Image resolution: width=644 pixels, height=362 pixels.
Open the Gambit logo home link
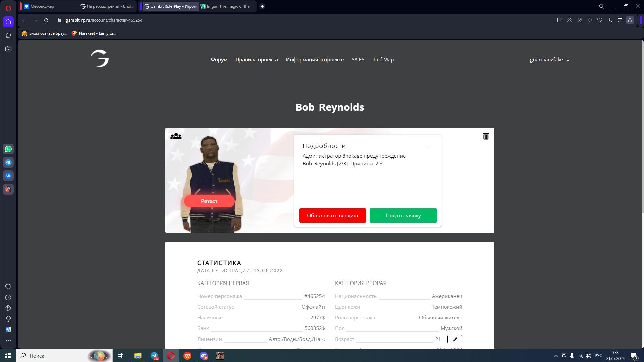point(100,58)
